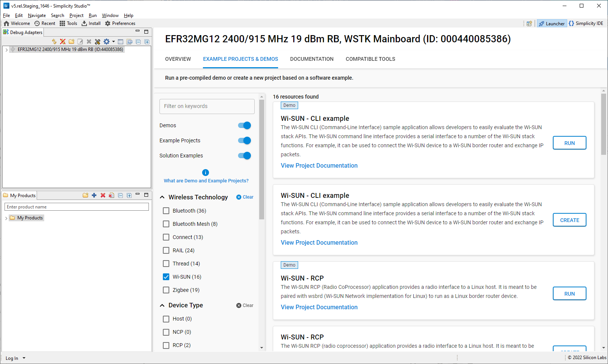Refresh the connected debug adapters list

pos(54,42)
